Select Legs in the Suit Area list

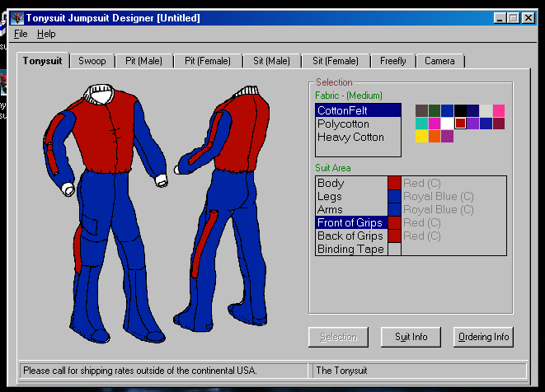pos(330,196)
